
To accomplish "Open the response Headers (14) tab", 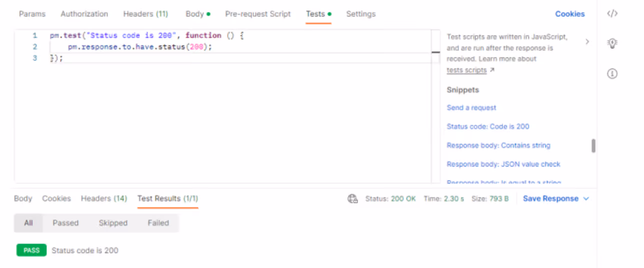I will click(x=104, y=198).
